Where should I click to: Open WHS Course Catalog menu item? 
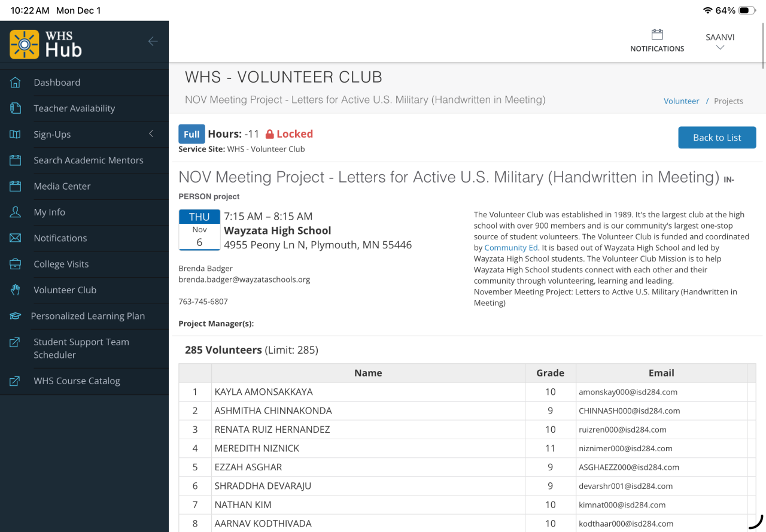(x=77, y=381)
